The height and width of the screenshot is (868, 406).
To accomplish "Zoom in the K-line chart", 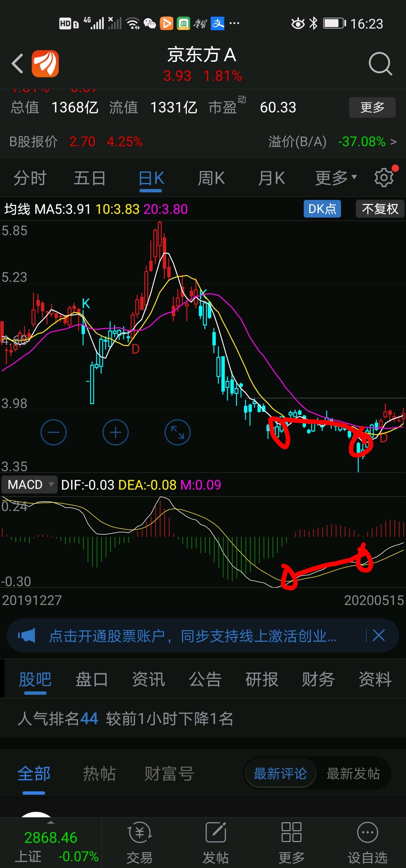I will pos(115,432).
